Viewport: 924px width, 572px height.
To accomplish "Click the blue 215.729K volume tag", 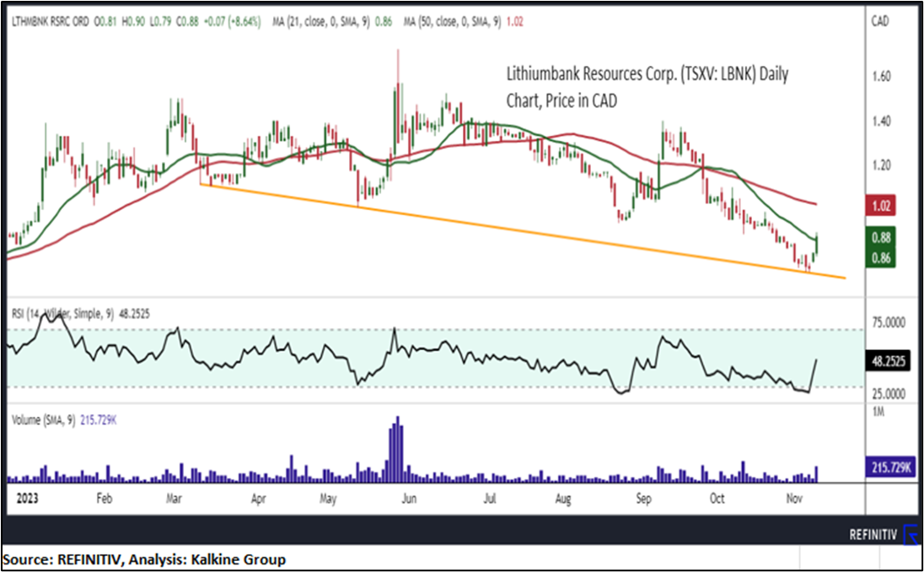I will pyautogui.click(x=889, y=466).
